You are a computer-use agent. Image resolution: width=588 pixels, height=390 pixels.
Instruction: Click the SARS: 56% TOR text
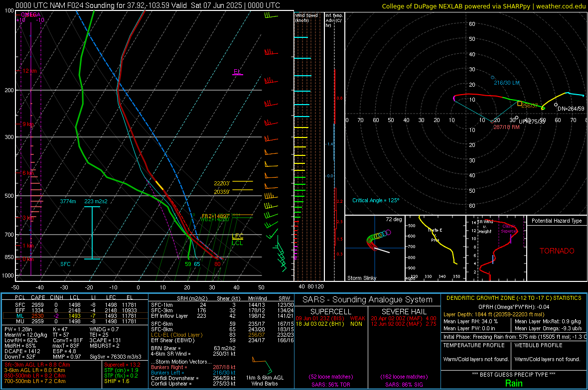point(330,385)
